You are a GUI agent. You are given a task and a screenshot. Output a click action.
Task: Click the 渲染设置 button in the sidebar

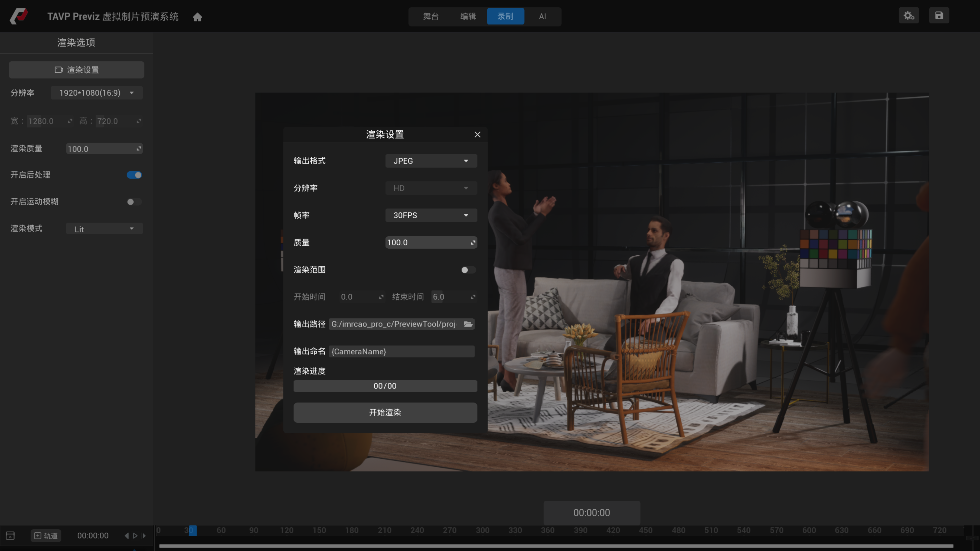(77, 70)
